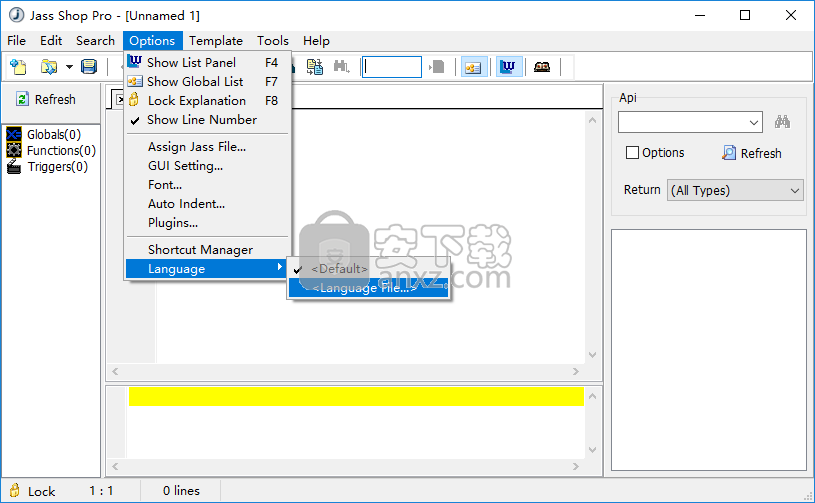
Task: Click the Save toolbar icon
Action: (x=89, y=67)
